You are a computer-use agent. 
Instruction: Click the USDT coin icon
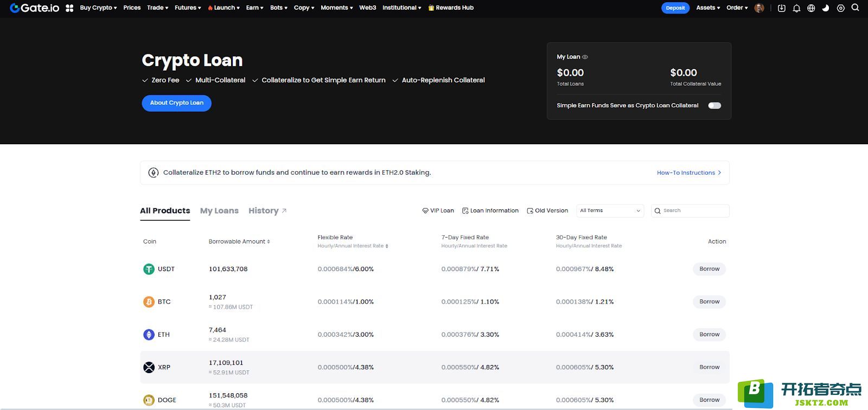(x=149, y=269)
